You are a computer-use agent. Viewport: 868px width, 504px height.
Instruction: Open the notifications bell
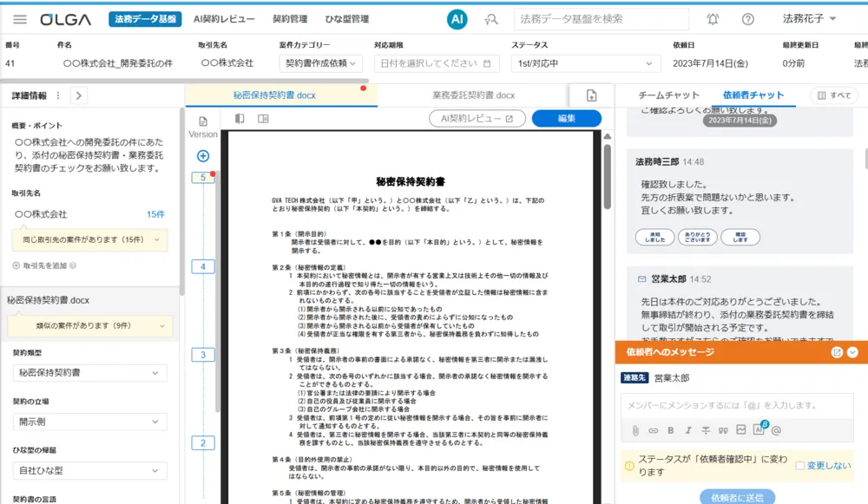tap(713, 19)
